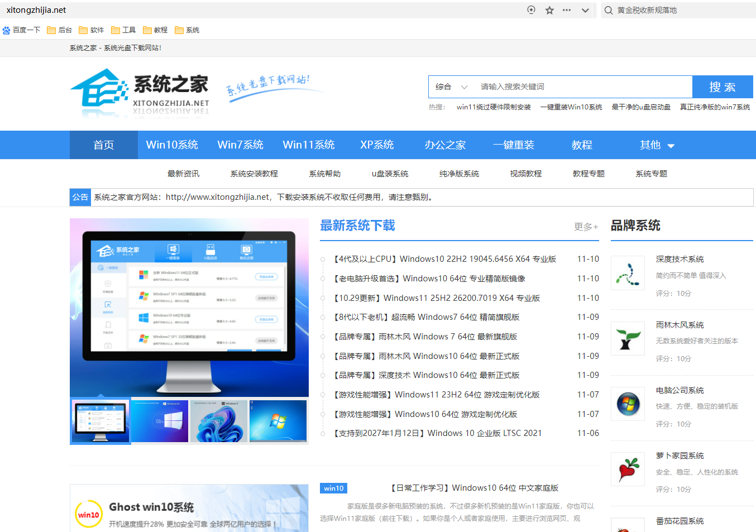This screenshot has width=756, height=532.
Task: Open the browser menu with three dots
Action: coord(566,9)
